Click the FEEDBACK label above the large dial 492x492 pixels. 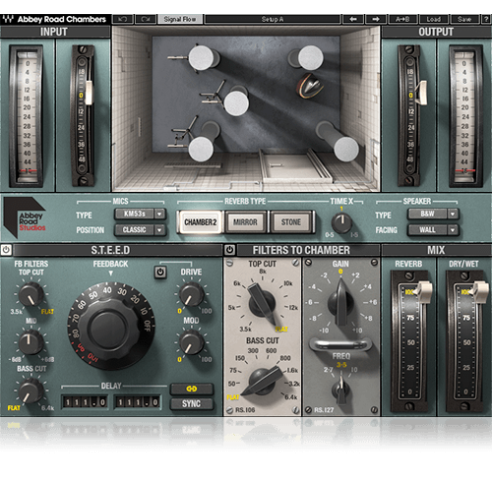(x=110, y=264)
